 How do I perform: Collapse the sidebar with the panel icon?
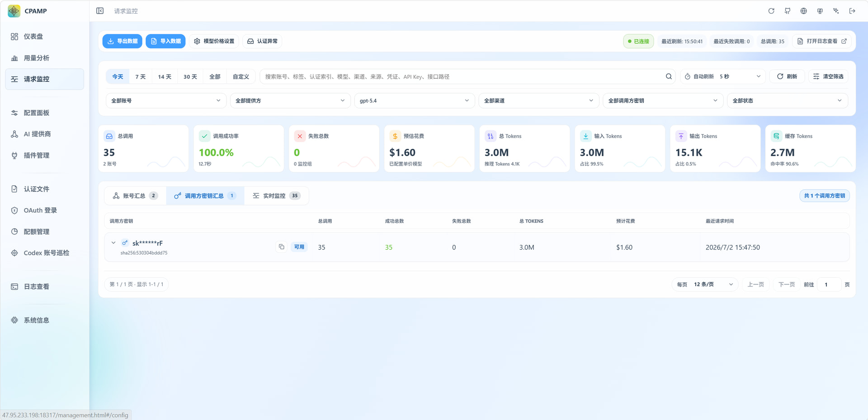[100, 11]
